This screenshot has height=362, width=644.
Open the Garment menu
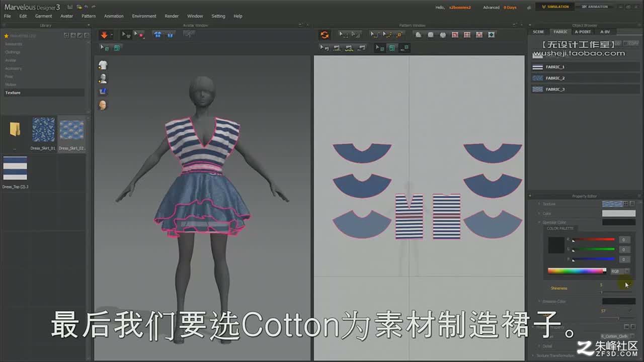(43, 16)
